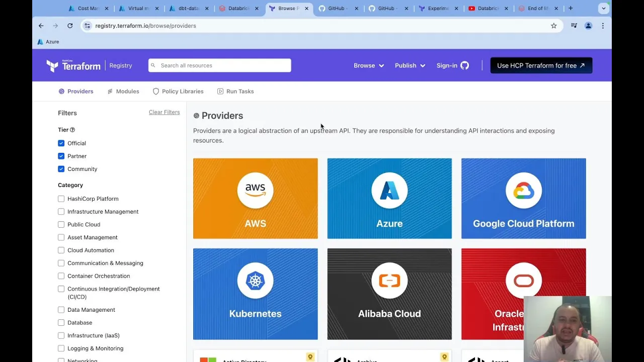
Task: Go forward with the browser forward arrow
Action: click(x=55, y=26)
